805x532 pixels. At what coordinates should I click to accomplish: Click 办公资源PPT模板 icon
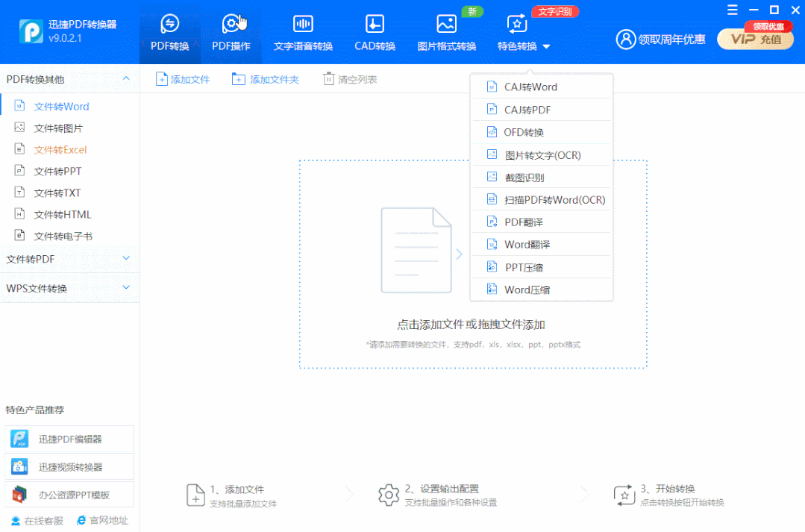(x=19, y=495)
